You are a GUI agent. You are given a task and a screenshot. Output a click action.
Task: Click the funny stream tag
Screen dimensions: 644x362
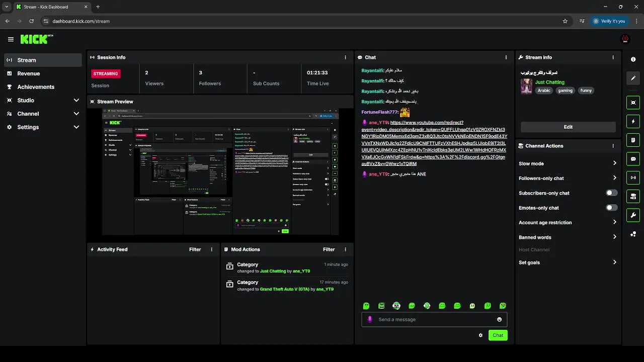[x=586, y=90]
